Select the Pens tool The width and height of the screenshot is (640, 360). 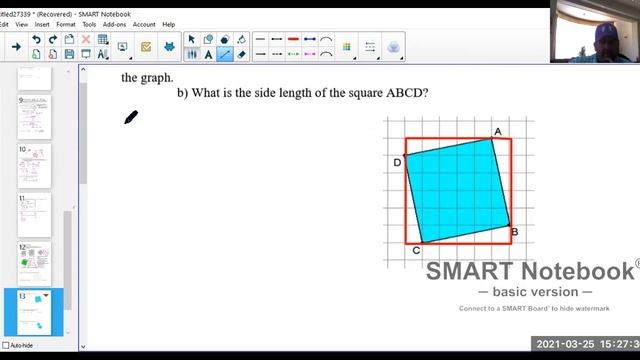[x=191, y=54]
